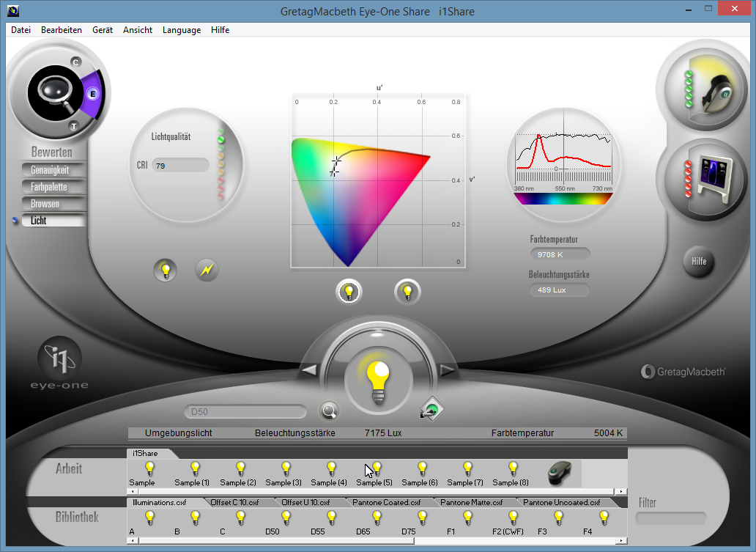The width and height of the screenshot is (756, 552).
Task: Switch to the i1Share tab
Action: (x=149, y=454)
